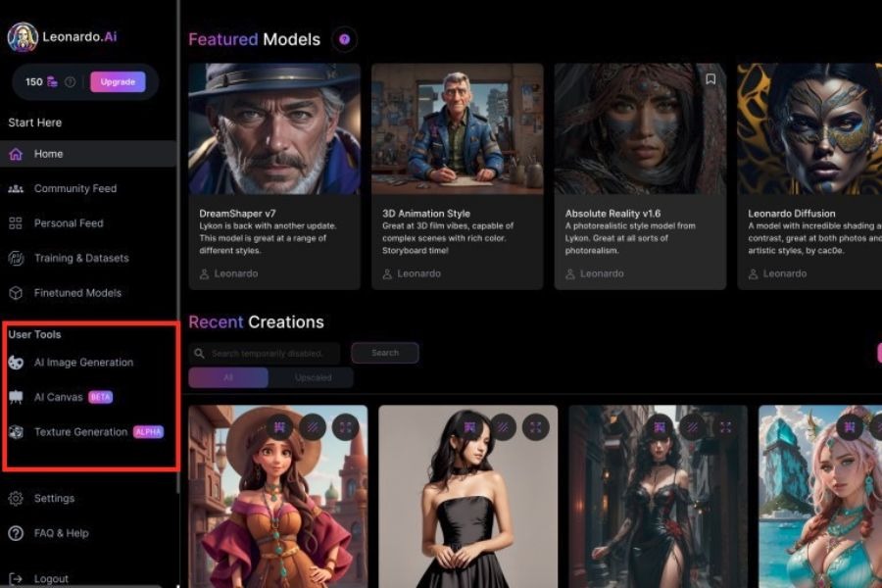Click the Leonardo.Ai avatar logo
The height and width of the screenshot is (588, 882).
pos(23,37)
